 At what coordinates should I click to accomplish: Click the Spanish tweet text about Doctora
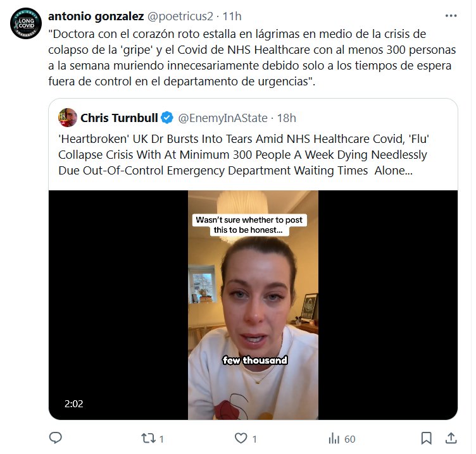tap(252, 58)
